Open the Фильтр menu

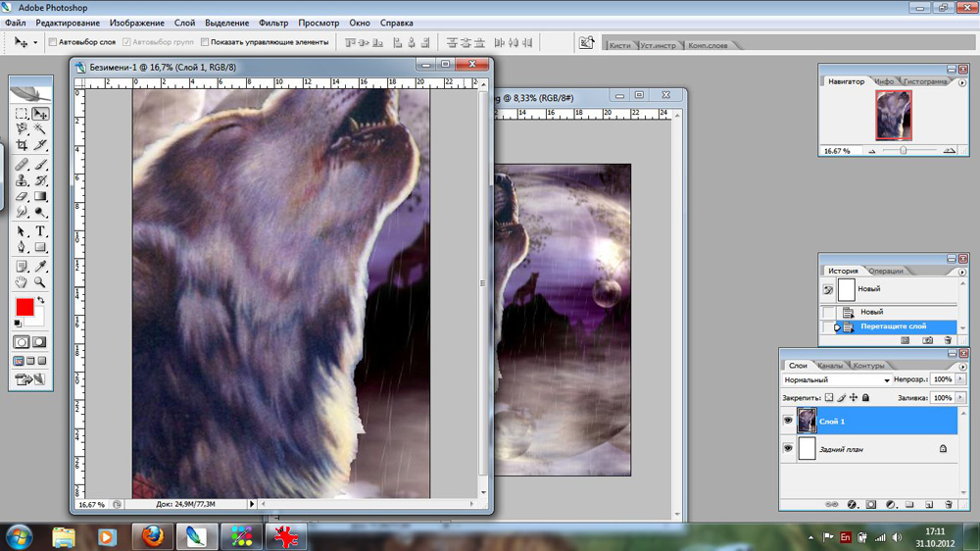click(x=273, y=23)
